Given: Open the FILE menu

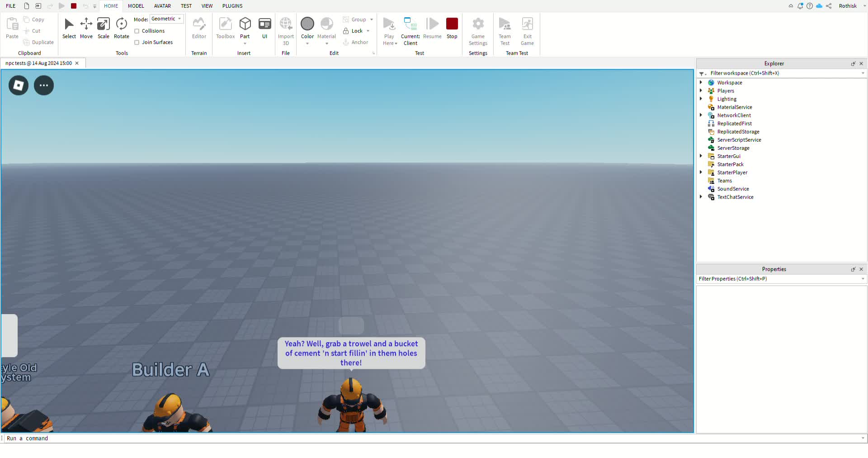Looking at the screenshot, I should click(x=10, y=6).
